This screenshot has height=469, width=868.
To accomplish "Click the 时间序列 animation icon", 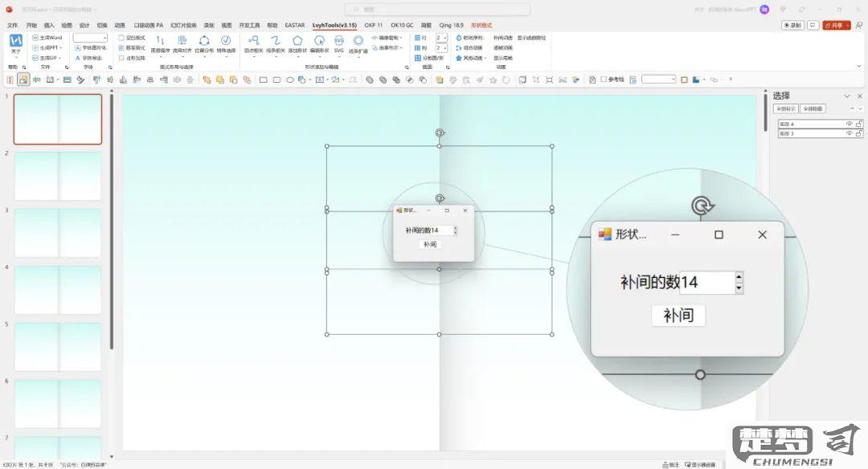I will click(x=459, y=39).
